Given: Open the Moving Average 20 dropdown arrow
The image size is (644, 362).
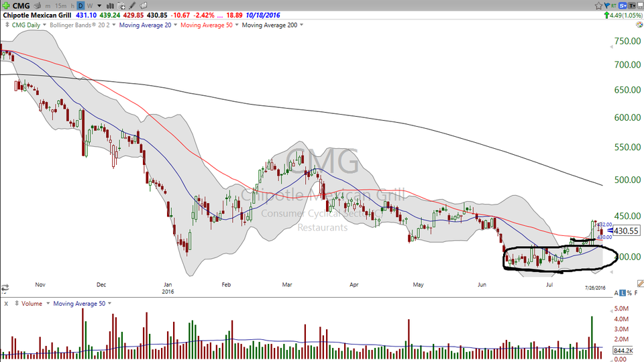Looking at the screenshot, I should click(175, 25).
